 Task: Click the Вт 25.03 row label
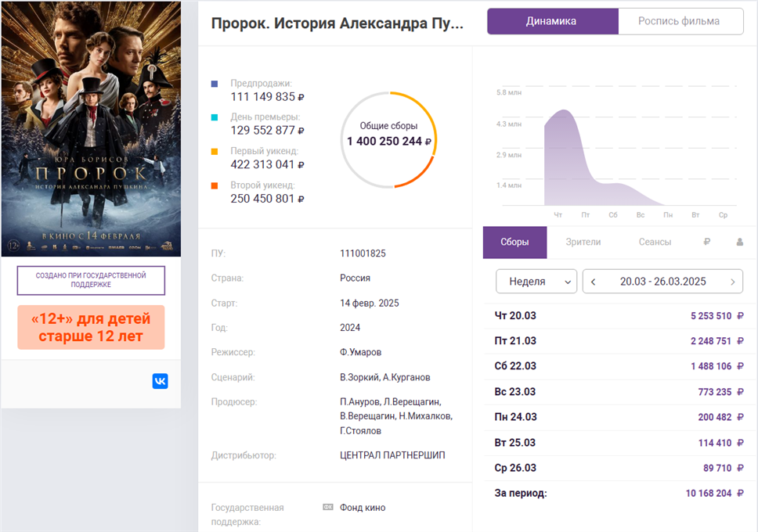point(514,442)
